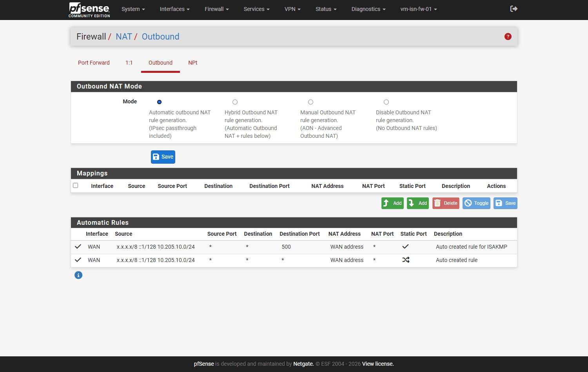The image size is (588, 372).
Task: Select Automatic outbound NAT rule generation mode
Action: 159,102
